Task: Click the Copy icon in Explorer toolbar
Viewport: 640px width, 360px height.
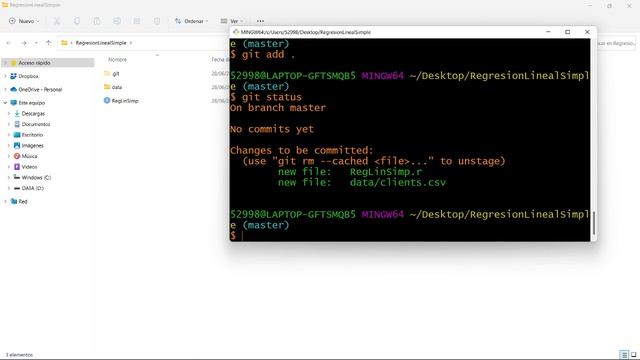Action: pyautogui.click(x=77, y=21)
